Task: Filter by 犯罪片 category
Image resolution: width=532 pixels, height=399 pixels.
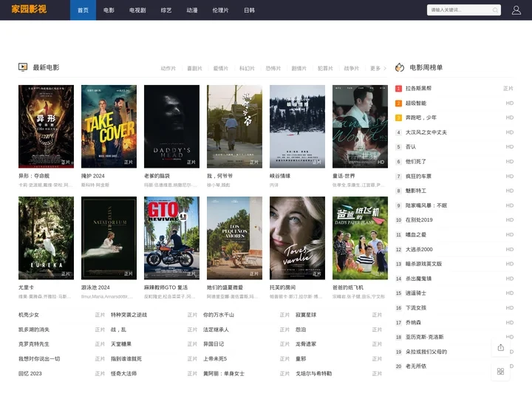Action: [325, 69]
